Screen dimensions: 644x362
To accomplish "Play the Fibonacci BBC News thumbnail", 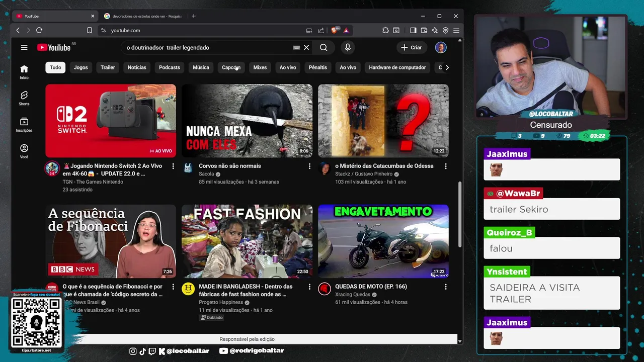I will coord(111,241).
